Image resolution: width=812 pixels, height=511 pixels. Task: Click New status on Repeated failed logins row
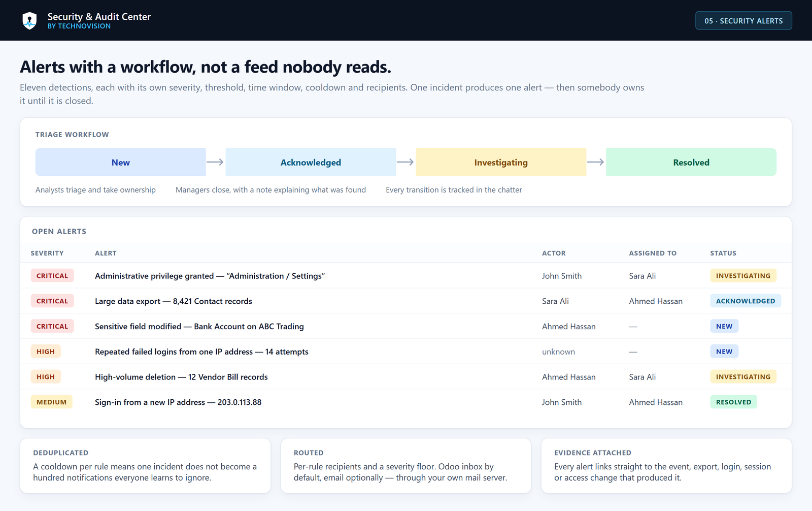(x=724, y=352)
